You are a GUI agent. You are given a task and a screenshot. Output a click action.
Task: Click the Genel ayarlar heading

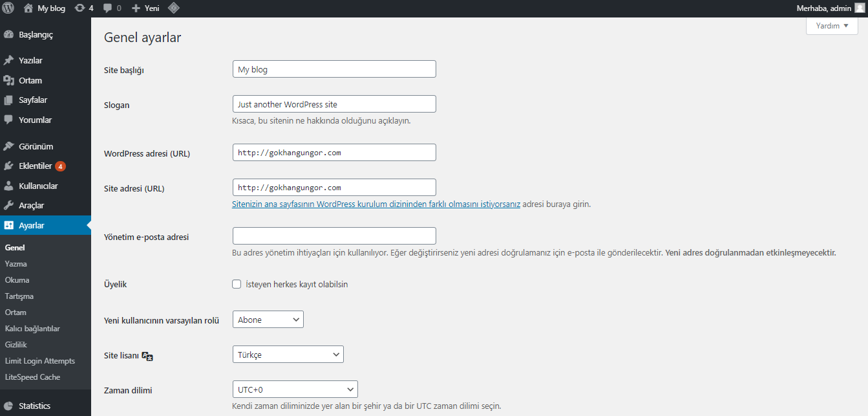[x=143, y=38]
